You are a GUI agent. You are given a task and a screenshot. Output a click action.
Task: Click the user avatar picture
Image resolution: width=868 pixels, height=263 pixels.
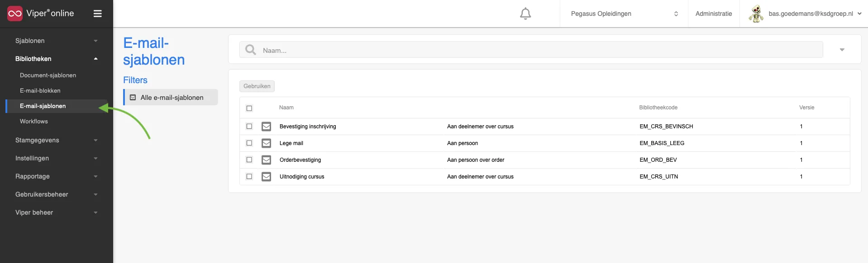click(x=755, y=14)
